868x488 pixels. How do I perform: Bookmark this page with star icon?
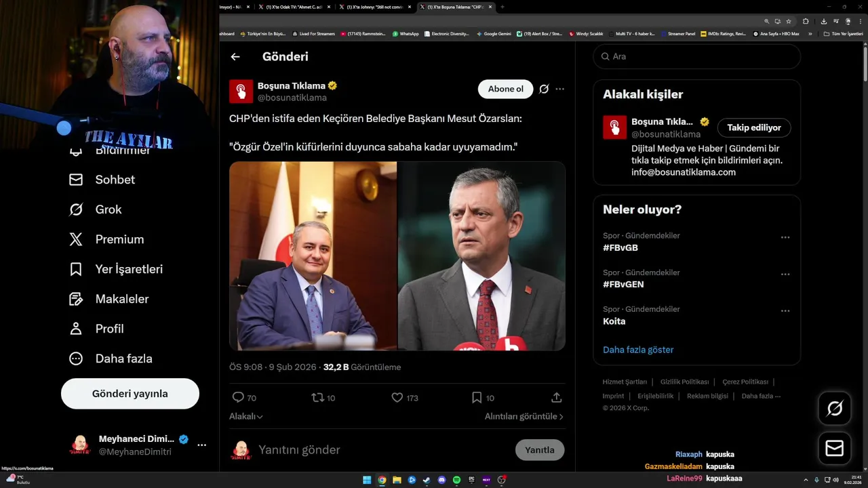(789, 21)
